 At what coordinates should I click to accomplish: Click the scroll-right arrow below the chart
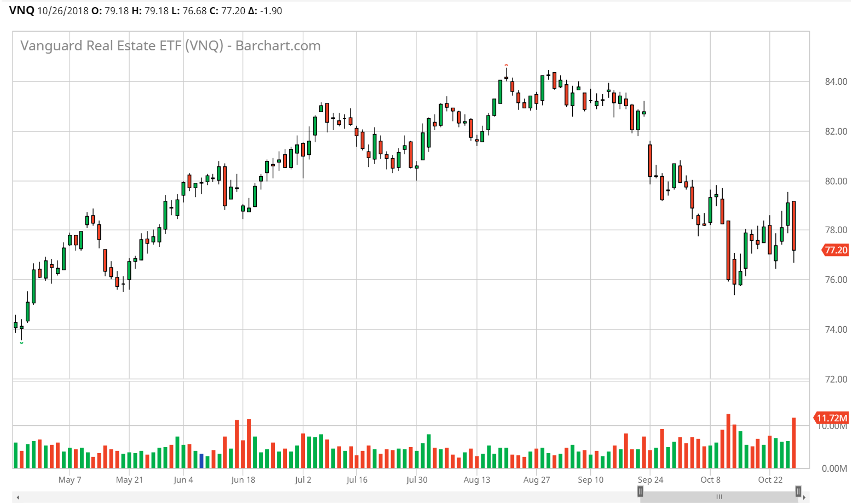pyautogui.click(x=804, y=497)
